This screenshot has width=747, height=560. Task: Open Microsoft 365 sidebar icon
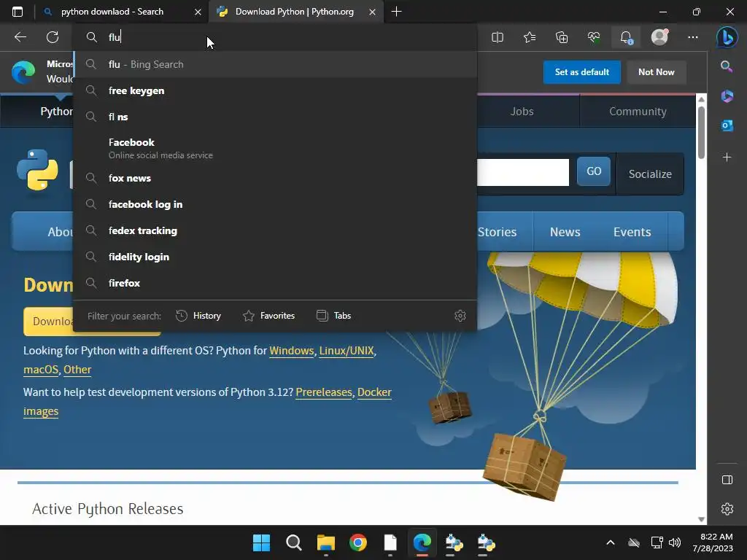pyautogui.click(x=727, y=96)
